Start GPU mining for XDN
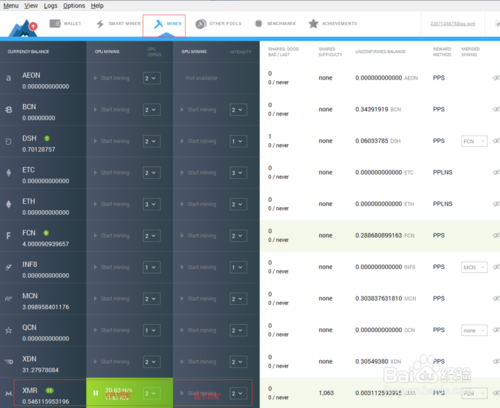The width and height of the screenshot is (500, 408). click(198, 362)
